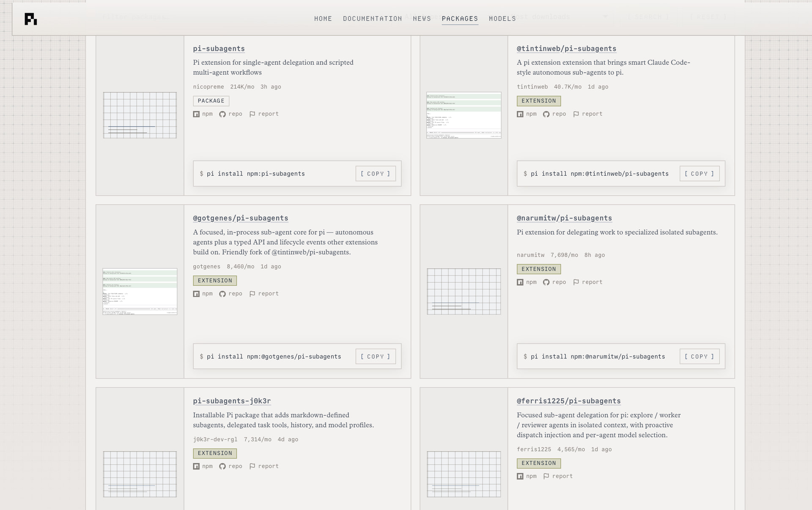812x510 pixels.
Task: Click the report flag for nicopreme's pi-subagents
Action: [264, 114]
